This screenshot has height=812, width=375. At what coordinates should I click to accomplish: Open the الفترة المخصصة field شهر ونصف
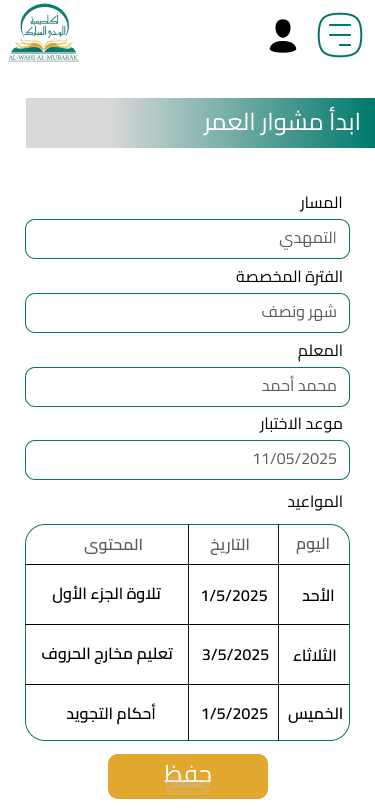(188, 313)
